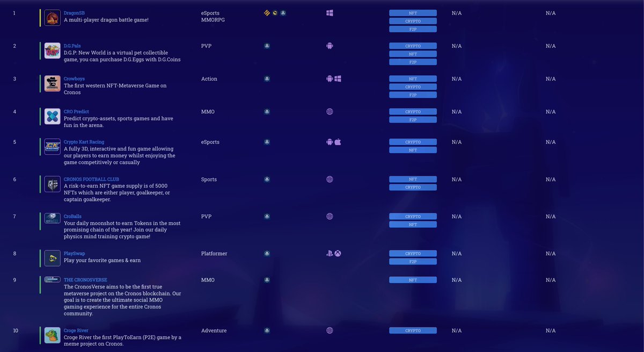This screenshot has height=352, width=644.
Task: Click the Cronos chain icon for CroBalls
Action: click(x=267, y=216)
